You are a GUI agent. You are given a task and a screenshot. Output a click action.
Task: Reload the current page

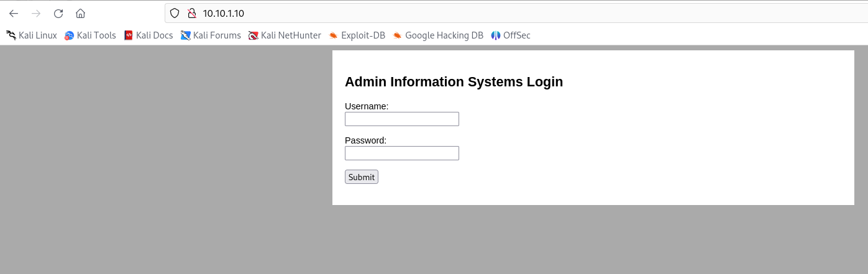[x=58, y=13]
